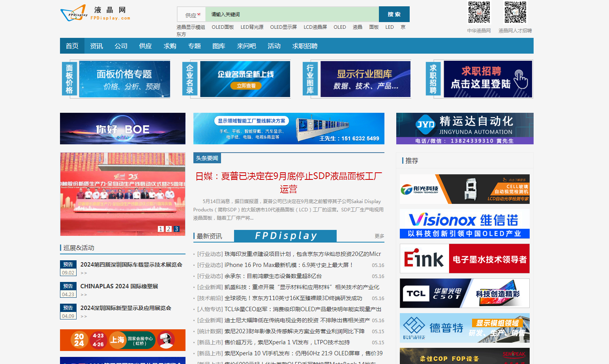Click the [统计数据] category tag
Viewport: 609px width, 364px height.
point(210,331)
